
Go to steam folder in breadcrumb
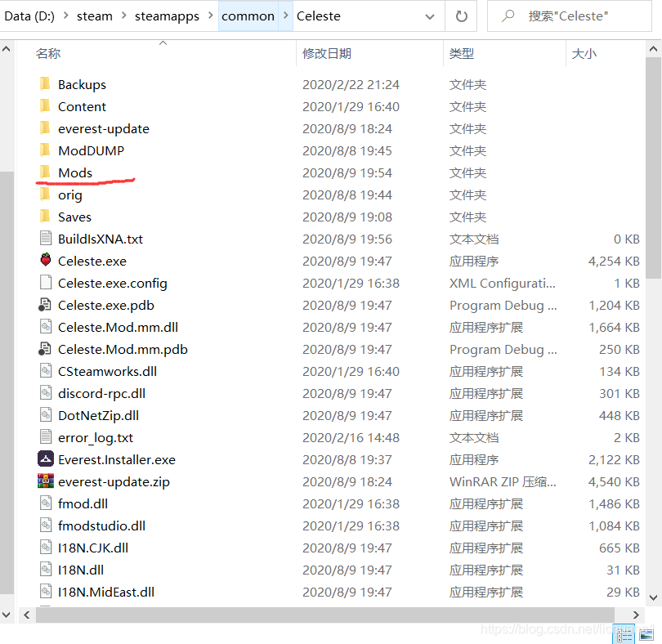[95, 16]
